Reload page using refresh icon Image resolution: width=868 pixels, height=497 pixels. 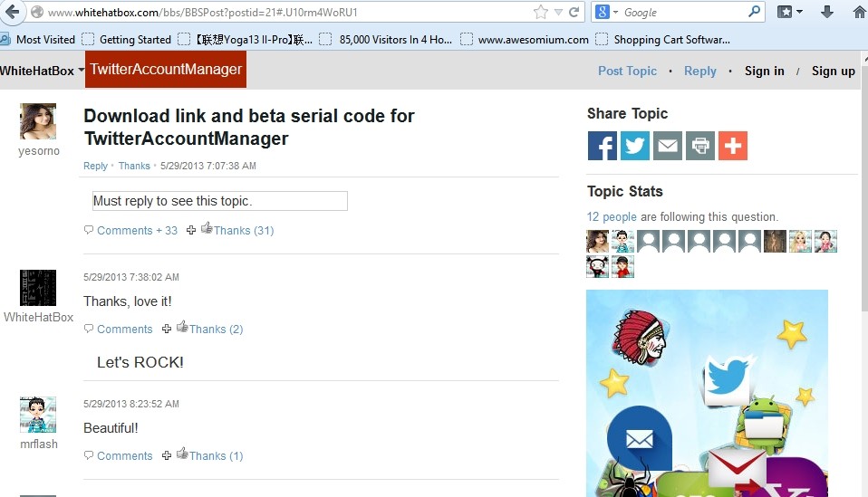pos(574,13)
